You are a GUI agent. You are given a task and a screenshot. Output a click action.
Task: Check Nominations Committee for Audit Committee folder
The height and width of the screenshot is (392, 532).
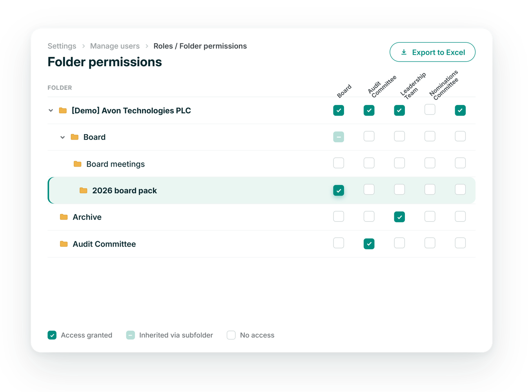(430, 243)
